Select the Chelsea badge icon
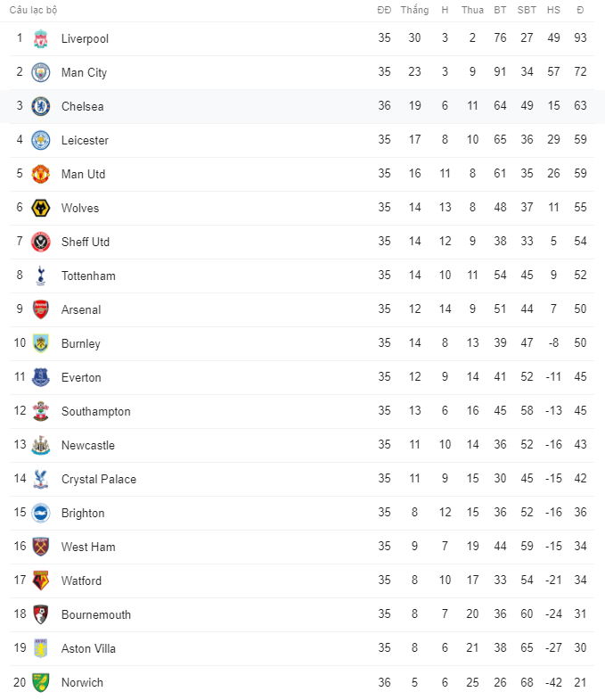The image size is (605, 700). tap(41, 106)
